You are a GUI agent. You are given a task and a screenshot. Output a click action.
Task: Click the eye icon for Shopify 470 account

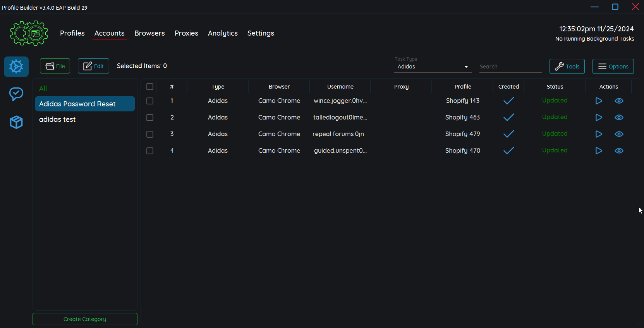619,151
